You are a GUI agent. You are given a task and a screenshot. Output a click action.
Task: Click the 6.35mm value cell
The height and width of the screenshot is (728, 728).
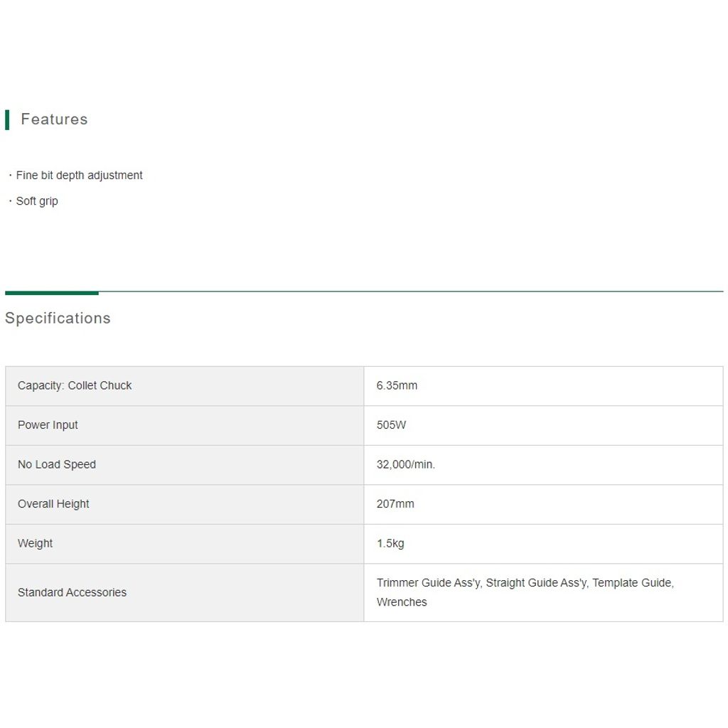coord(544,386)
